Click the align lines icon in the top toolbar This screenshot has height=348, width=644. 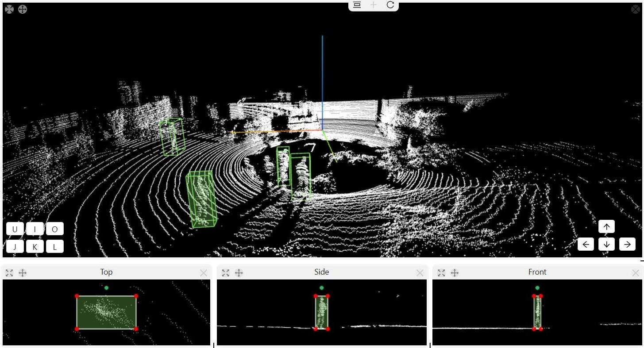click(x=357, y=5)
